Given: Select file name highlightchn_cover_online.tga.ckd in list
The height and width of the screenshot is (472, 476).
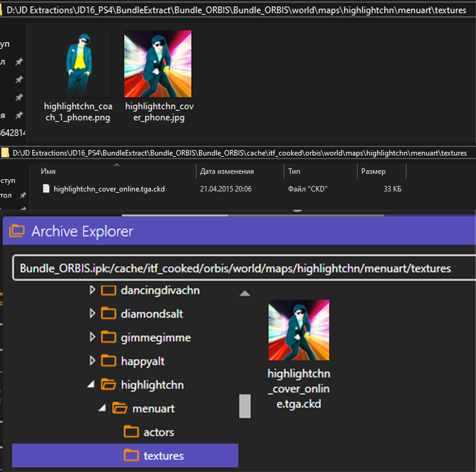Looking at the screenshot, I should point(109,189).
